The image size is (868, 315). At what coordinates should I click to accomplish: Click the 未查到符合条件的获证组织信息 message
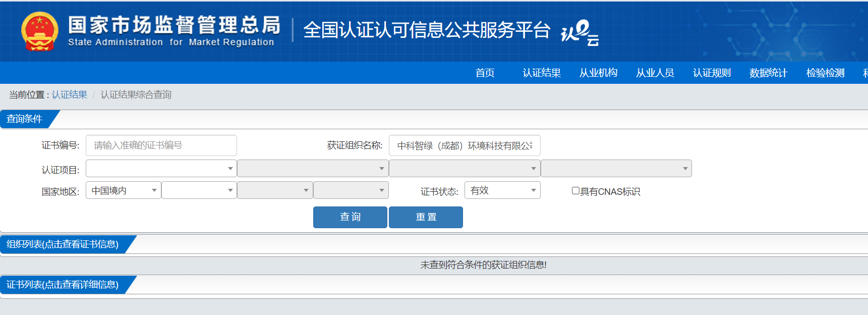(484, 265)
